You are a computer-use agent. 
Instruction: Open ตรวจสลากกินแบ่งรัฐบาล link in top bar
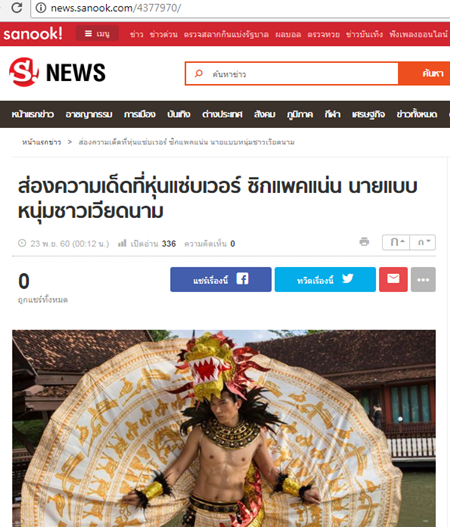[226, 34]
